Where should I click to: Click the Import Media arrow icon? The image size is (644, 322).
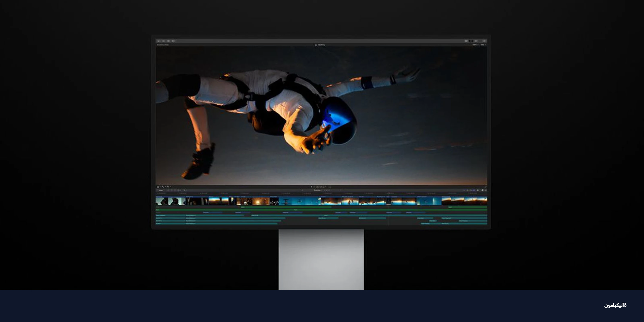point(159,41)
